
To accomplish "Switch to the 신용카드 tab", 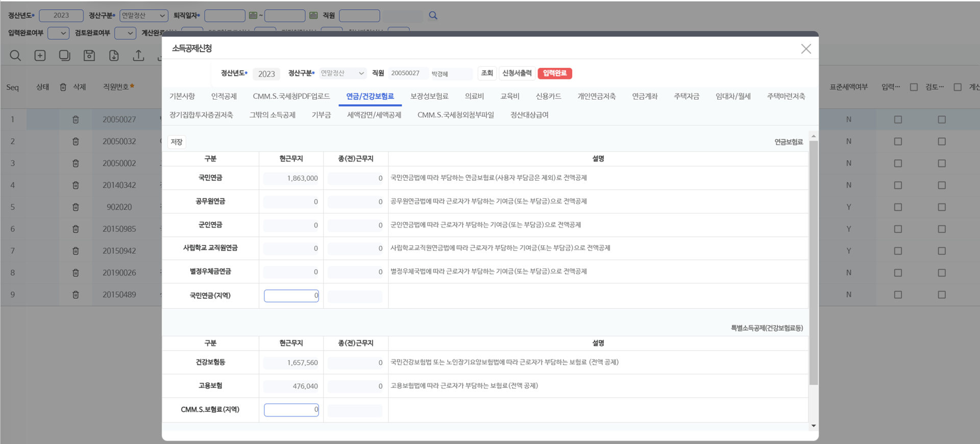I will click(x=548, y=96).
